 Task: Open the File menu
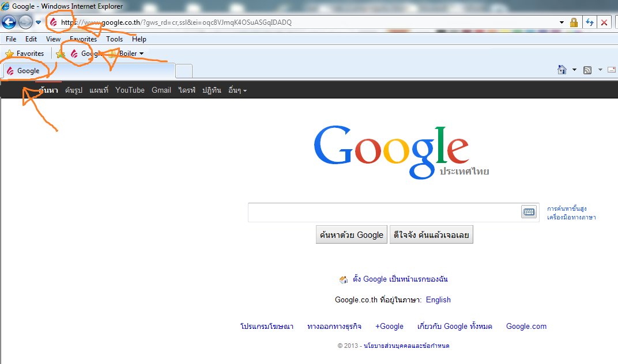click(11, 39)
